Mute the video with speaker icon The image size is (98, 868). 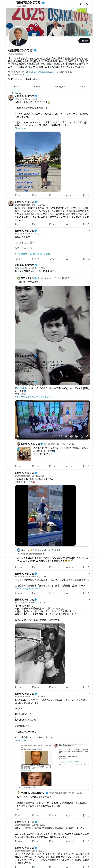71,436
